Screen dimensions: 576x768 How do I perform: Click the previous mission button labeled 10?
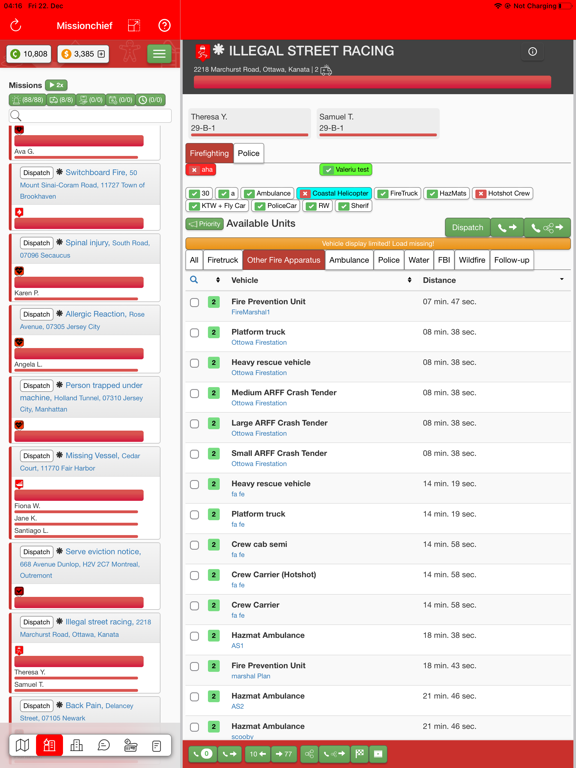[257, 754]
